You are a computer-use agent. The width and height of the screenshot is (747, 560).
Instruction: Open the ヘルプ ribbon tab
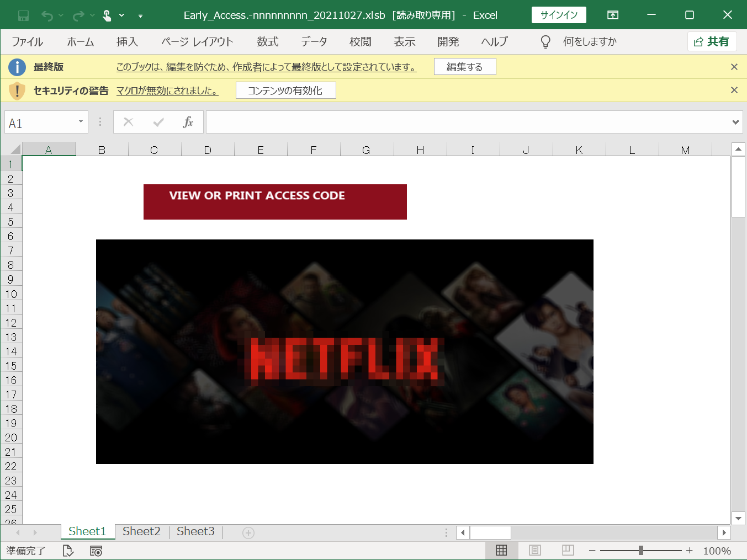pos(494,42)
